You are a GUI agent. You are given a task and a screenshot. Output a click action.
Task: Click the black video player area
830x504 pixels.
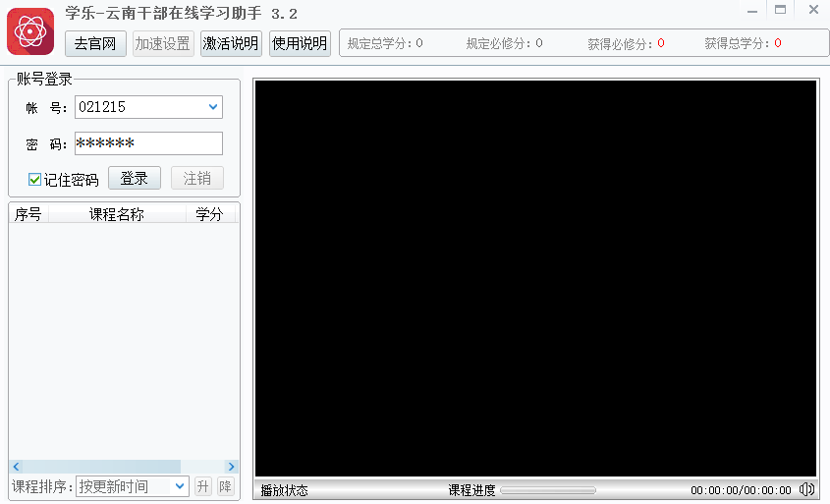click(x=535, y=278)
